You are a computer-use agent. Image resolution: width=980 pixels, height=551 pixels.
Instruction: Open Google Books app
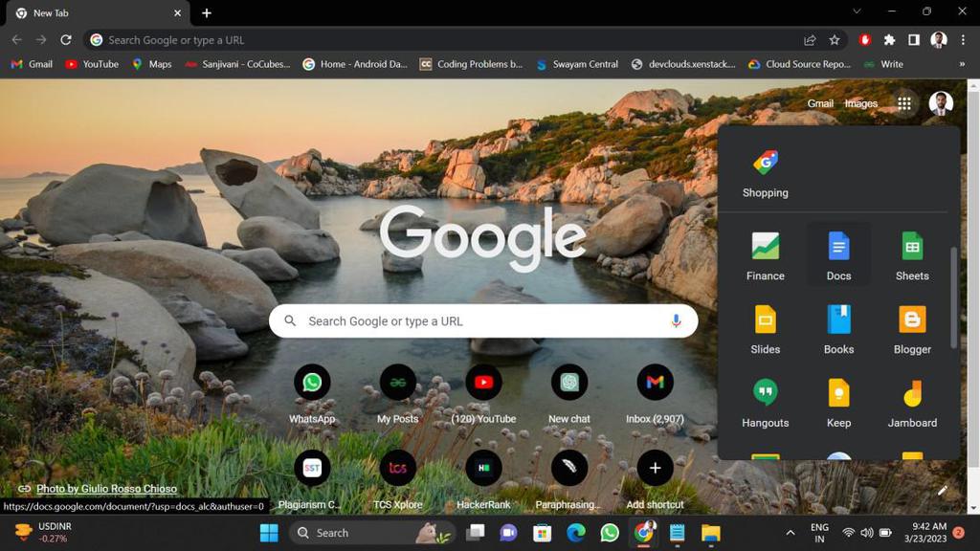(x=838, y=330)
